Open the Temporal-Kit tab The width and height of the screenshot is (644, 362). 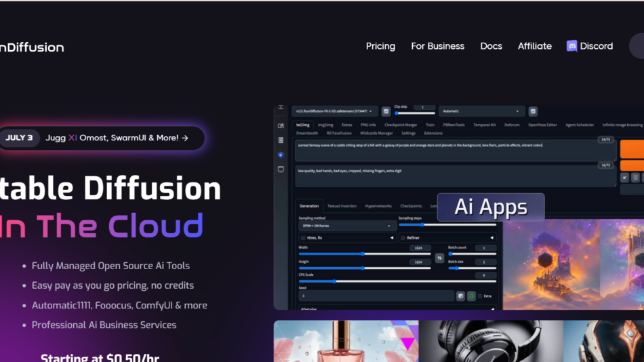(x=484, y=125)
